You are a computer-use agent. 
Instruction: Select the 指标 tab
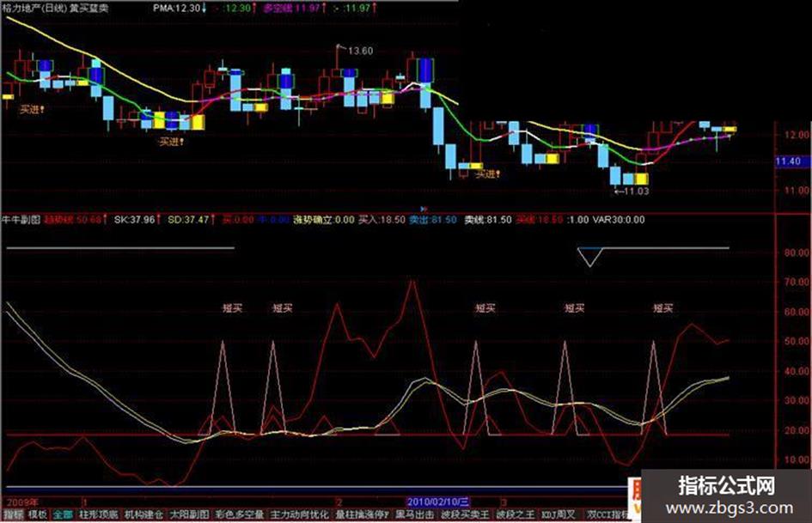[14, 514]
